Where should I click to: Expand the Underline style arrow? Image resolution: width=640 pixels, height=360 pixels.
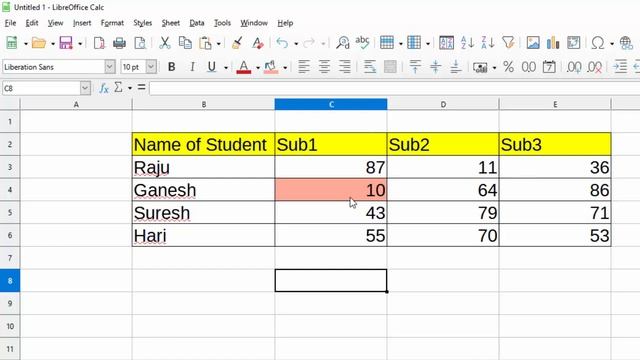(226, 67)
